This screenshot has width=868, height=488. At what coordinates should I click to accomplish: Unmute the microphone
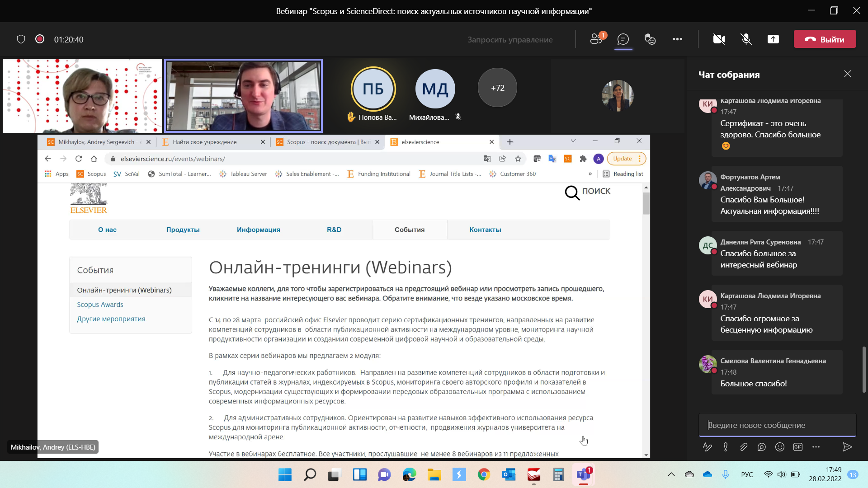pos(746,39)
